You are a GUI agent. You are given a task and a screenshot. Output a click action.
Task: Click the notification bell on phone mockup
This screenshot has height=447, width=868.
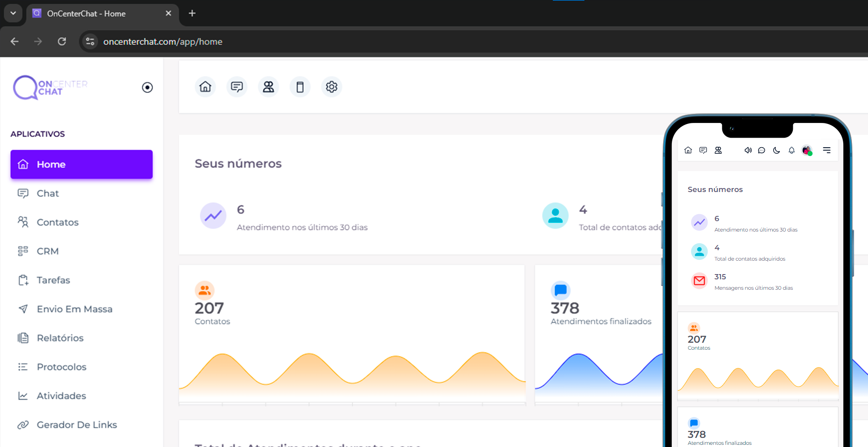tap(791, 150)
